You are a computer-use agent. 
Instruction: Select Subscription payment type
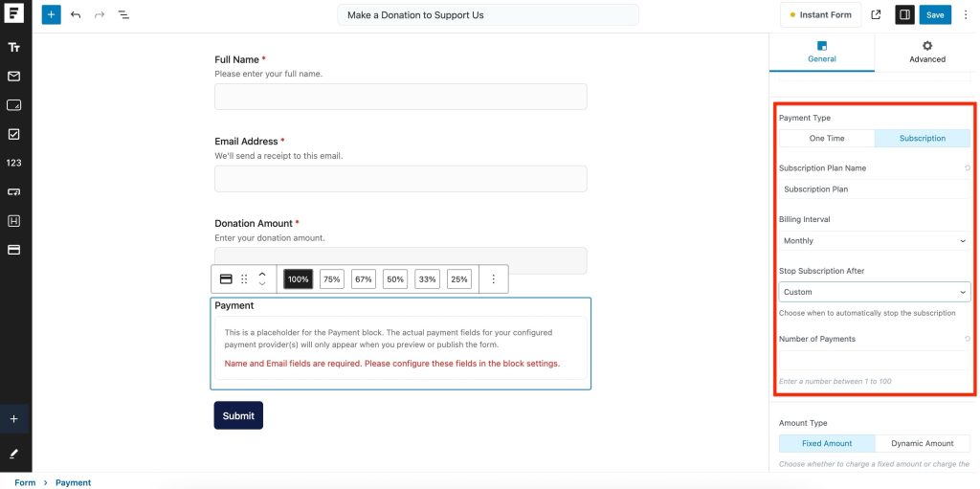[923, 138]
